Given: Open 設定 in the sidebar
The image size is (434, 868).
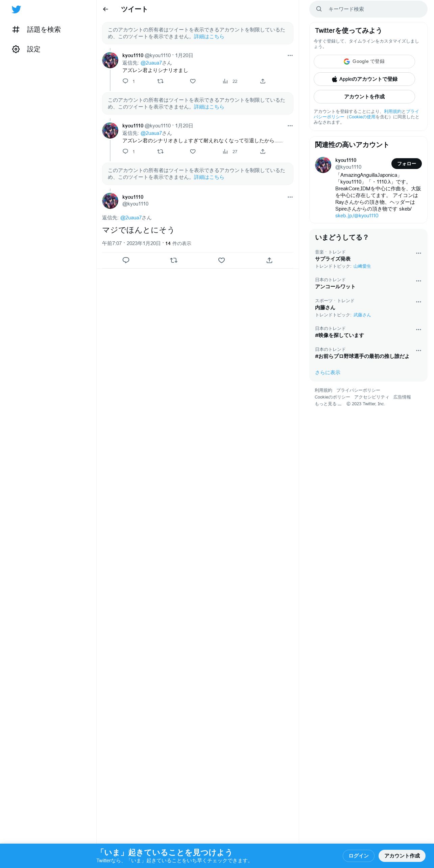Looking at the screenshot, I should pyautogui.click(x=26, y=49).
